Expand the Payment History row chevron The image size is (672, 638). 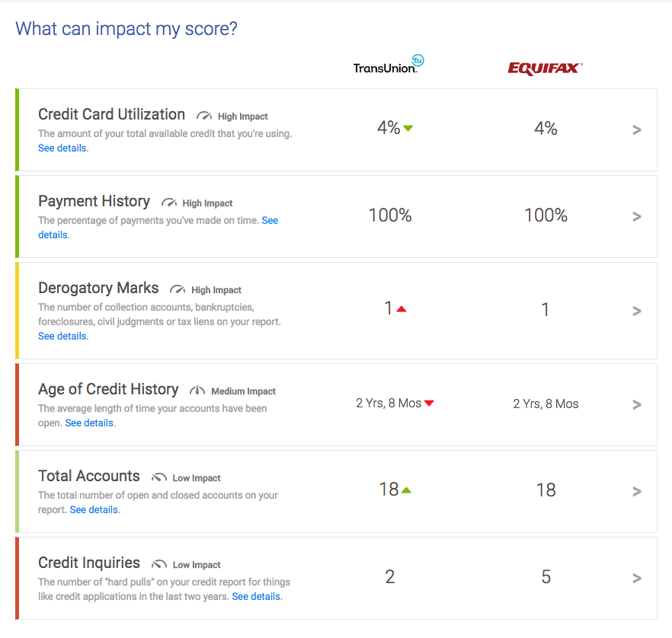click(637, 217)
